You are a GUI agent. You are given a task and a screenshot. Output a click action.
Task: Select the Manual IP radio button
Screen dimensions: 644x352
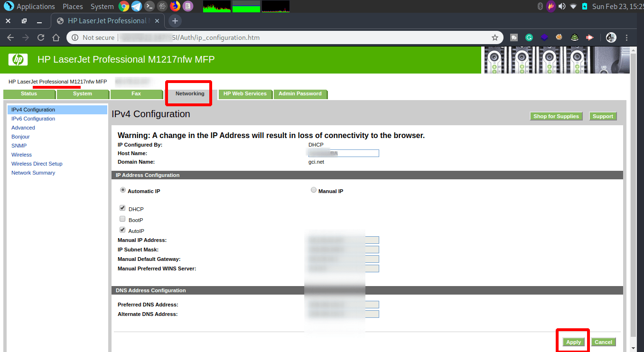(313, 190)
